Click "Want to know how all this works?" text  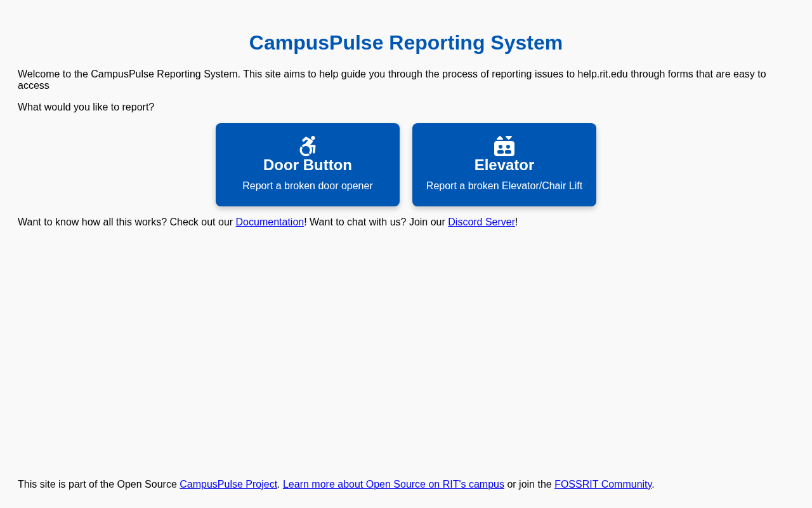[x=92, y=222]
